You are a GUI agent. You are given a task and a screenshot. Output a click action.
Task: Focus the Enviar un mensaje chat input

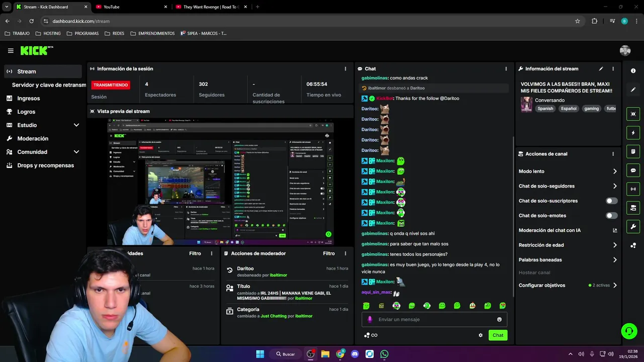tap(434, 319)
